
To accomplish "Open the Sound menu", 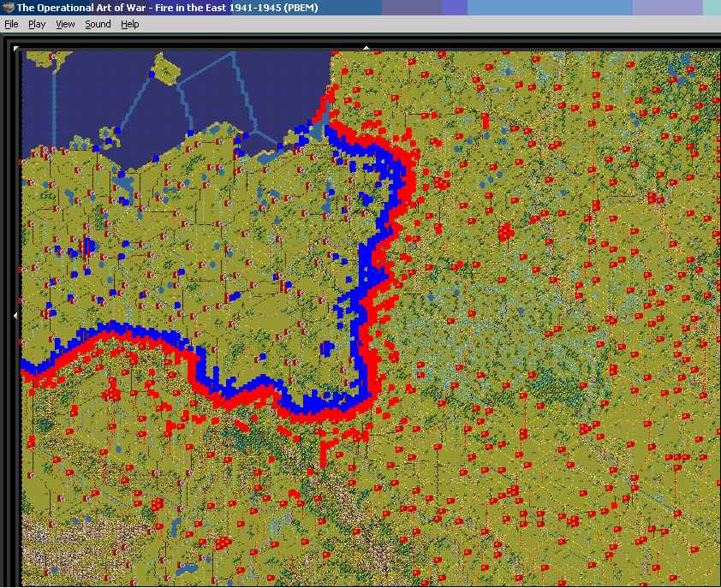I will [x=97, y=24].
